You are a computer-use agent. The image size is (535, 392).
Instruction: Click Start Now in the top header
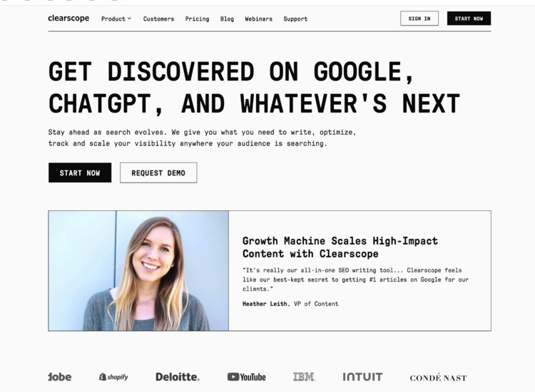click(x=469, y=19)
